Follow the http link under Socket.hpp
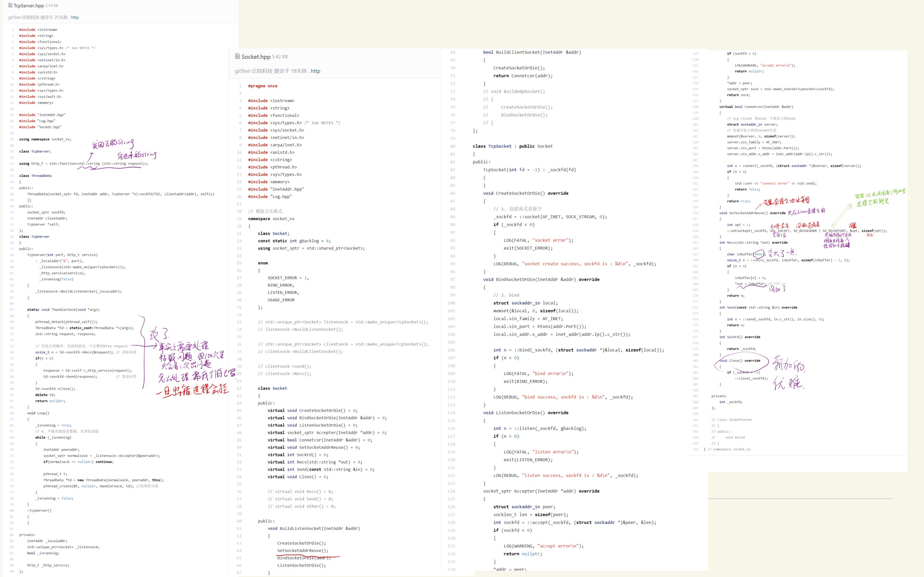The image size is (924, 577). pyautogui.click(x=315, y=71)
